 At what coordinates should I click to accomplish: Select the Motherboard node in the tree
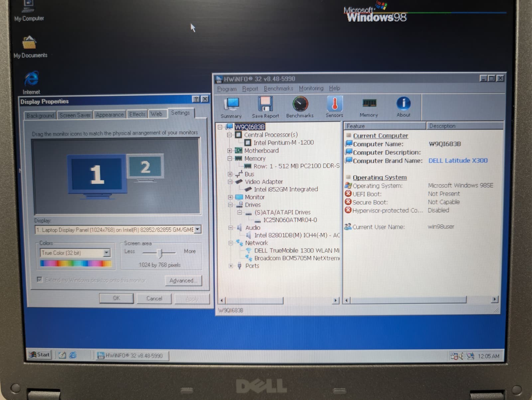261,150
